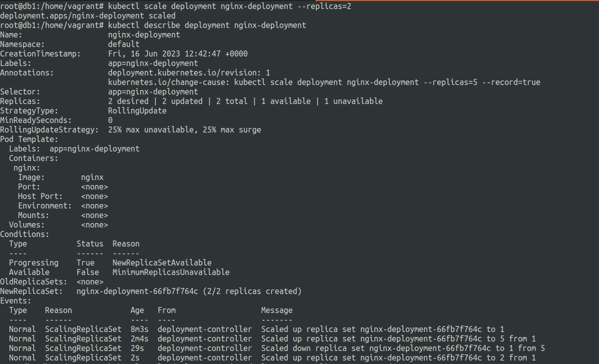The image size is (599, 364).
Task: Click the Replicas status summary text
Action: pyautogui.click(x=245, y=101)
